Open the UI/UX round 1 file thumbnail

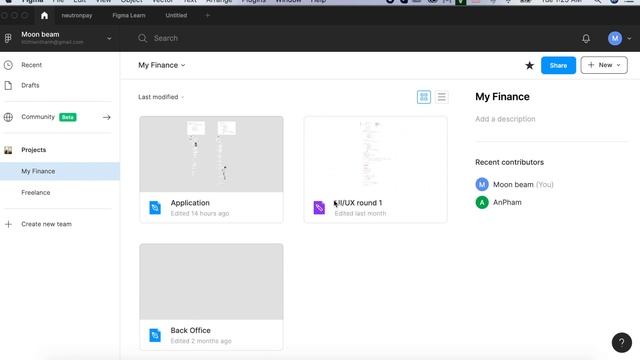tap(376, 154)
